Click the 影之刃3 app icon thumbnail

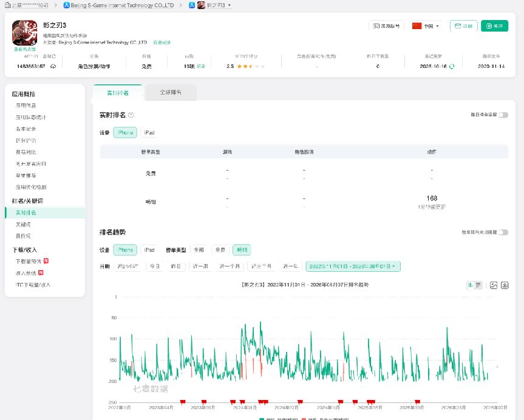pos(24,33)
